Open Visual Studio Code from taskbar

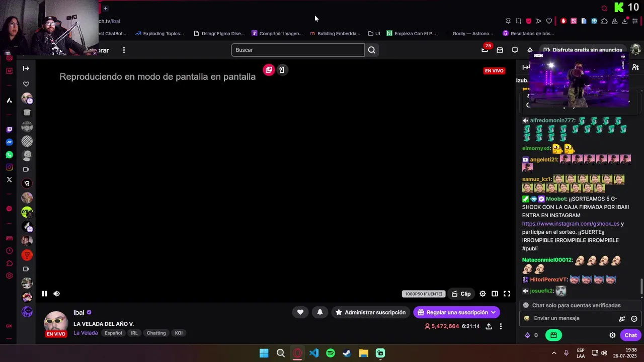coord(313,353)
